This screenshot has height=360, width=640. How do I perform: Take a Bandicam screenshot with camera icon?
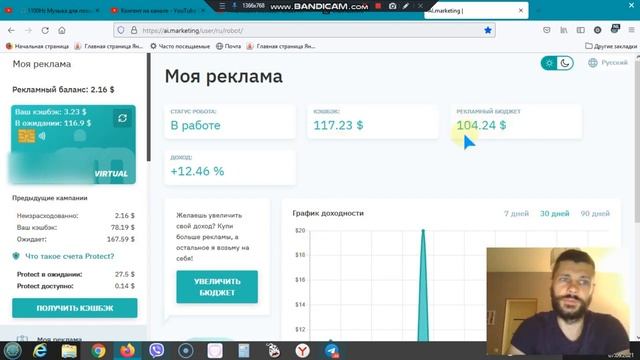pos(392,6)
